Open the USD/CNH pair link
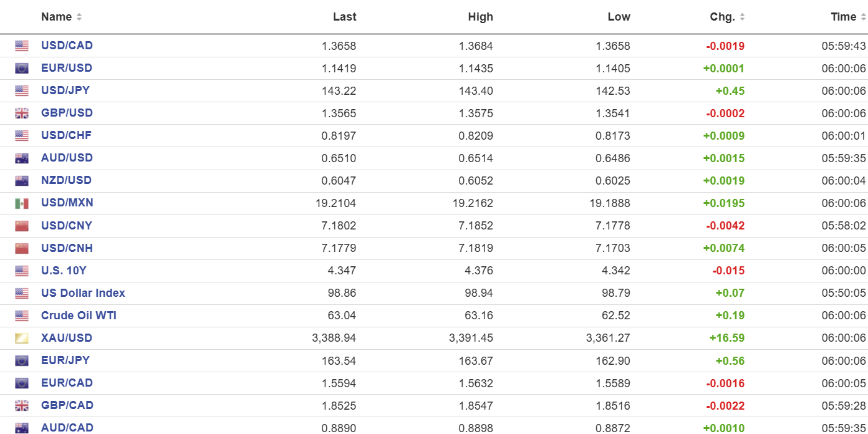This screenshot has width=868, height=434. coord(67,248)
